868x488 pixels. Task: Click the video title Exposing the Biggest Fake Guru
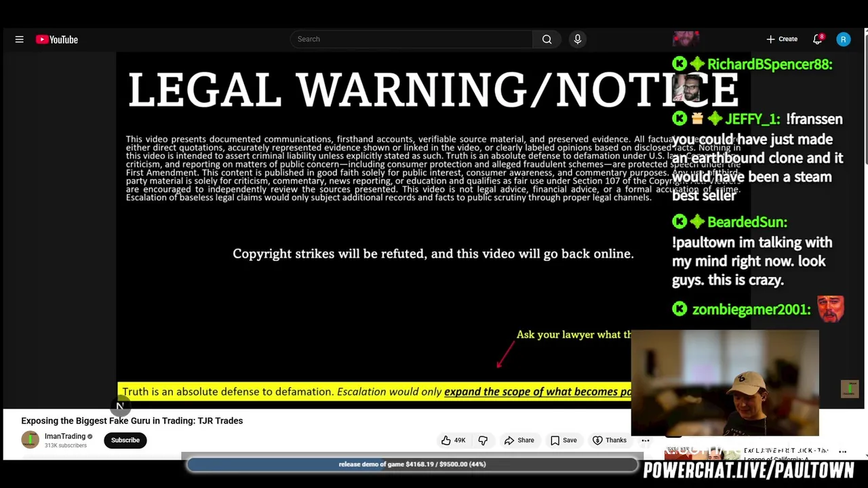coord(132,421)
